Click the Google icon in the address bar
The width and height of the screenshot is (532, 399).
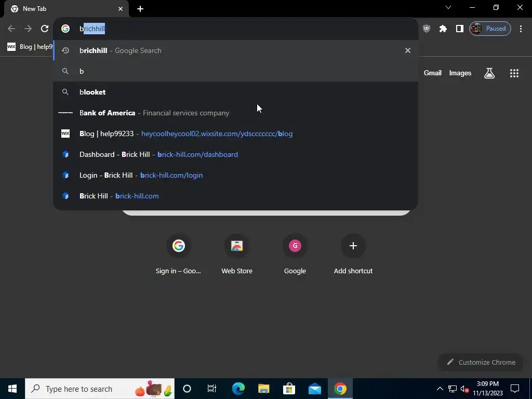click(x=65, y=29)
